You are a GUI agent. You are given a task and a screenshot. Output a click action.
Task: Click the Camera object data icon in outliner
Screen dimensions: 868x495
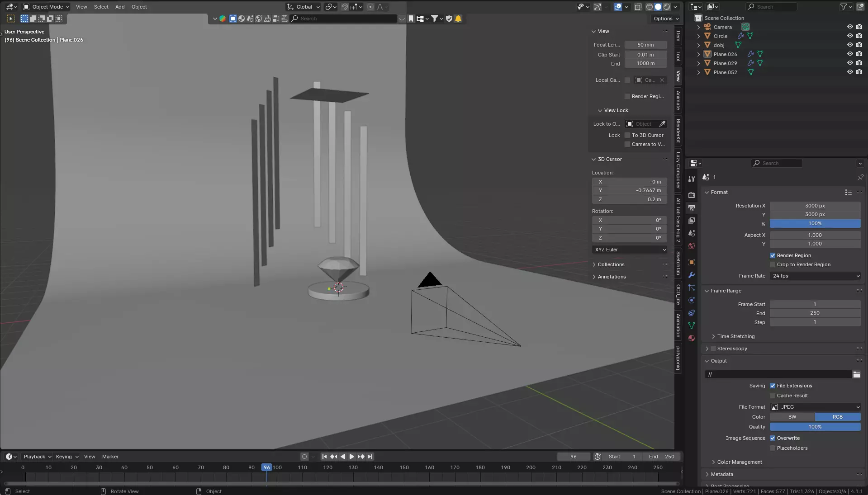click(x=745, y=27)
